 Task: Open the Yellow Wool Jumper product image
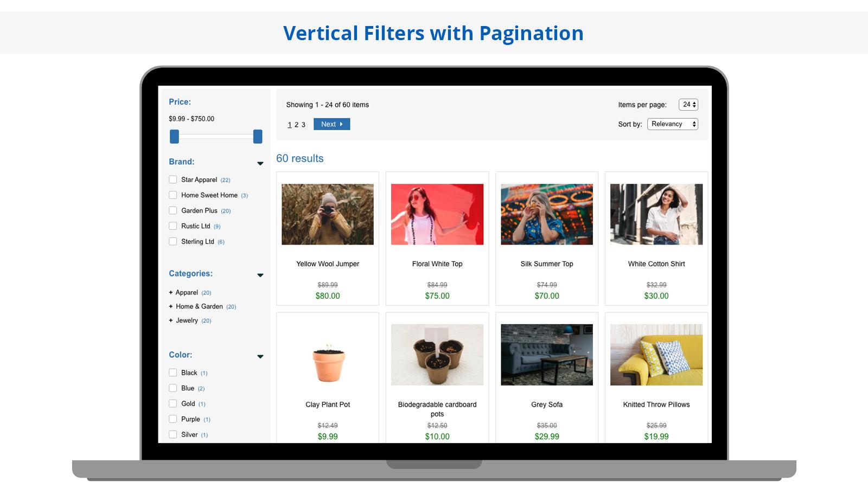[327, 214]
